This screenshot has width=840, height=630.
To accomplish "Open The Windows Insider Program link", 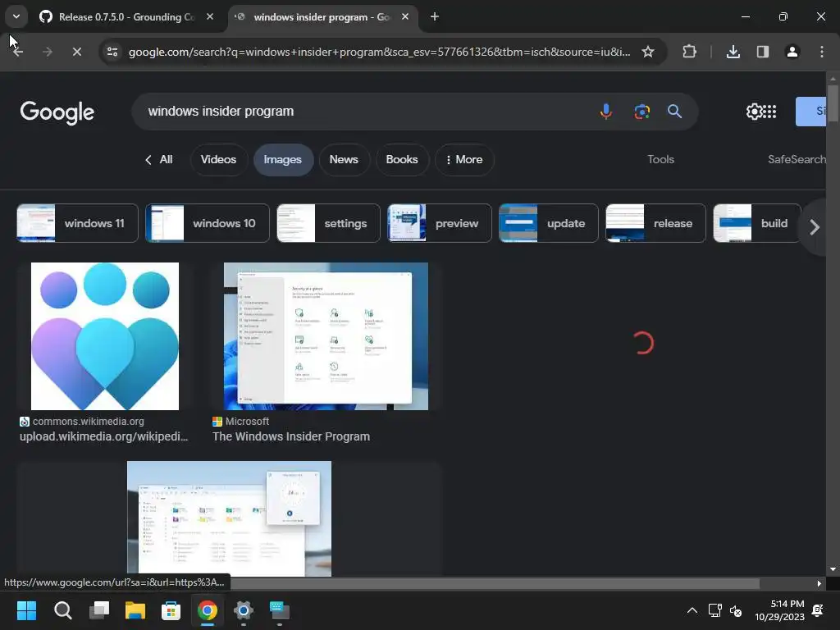I will [291, 436].
